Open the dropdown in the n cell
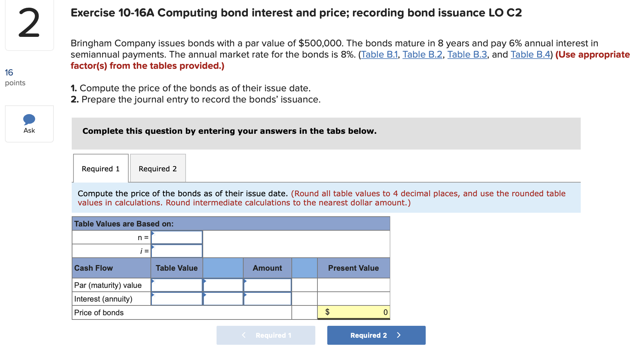Screen dimensions: 644x356 [154, 234]
